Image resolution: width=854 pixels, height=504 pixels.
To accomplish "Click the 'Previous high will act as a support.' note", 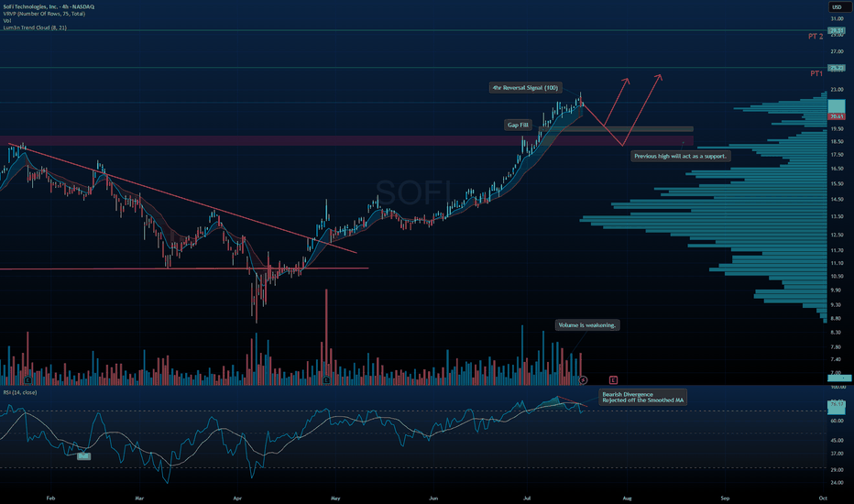I will click(680, 156).
